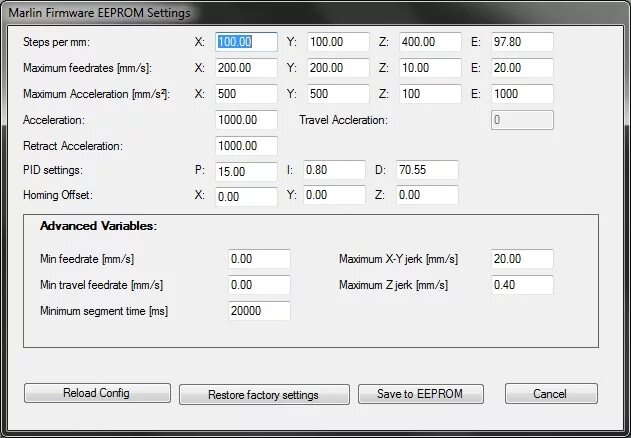This screenshot has width=631, height=438.
Task: Focus the Maximum Acceleration Z field
Action: [x=430, y=94]
